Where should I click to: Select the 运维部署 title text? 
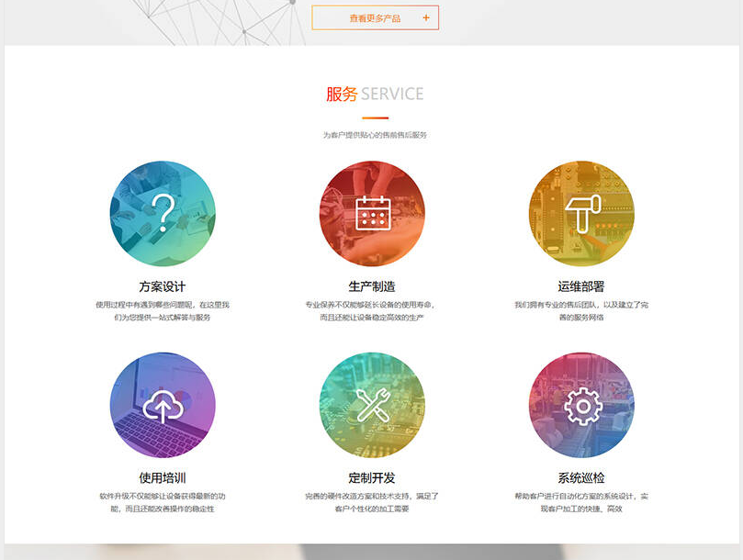581,286
